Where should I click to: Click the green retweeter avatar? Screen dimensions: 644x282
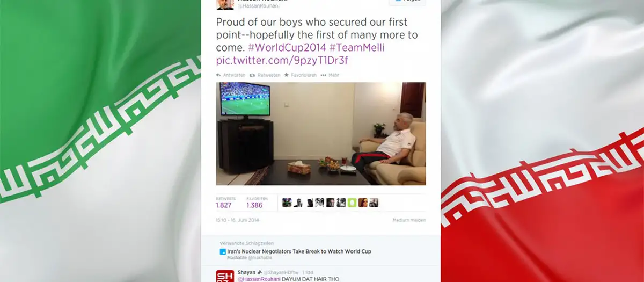coord(352,203)
